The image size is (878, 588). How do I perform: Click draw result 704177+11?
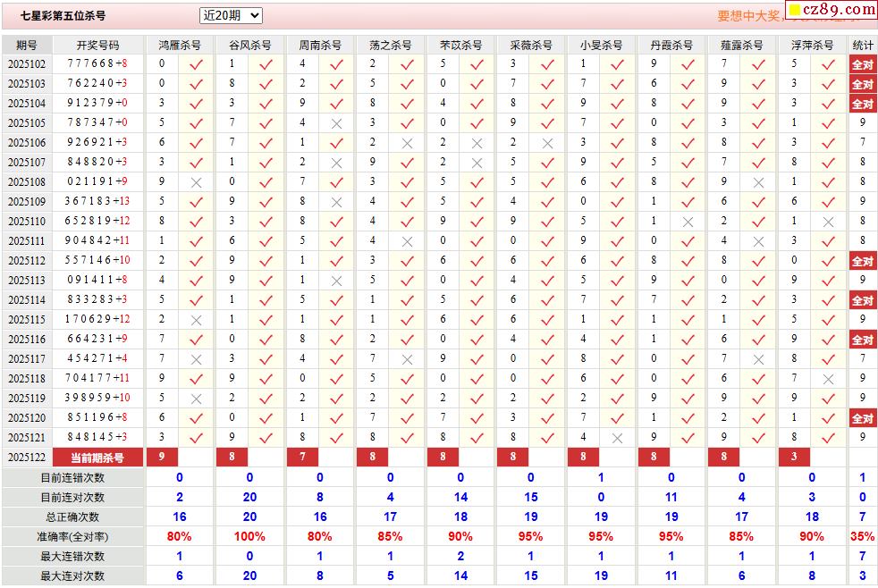point(97,378)
